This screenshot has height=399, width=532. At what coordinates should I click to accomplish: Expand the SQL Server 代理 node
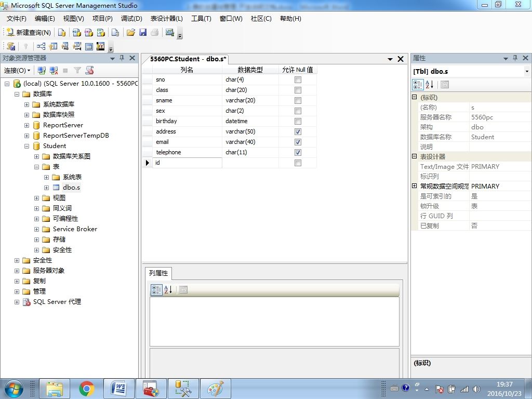[17, 302]
